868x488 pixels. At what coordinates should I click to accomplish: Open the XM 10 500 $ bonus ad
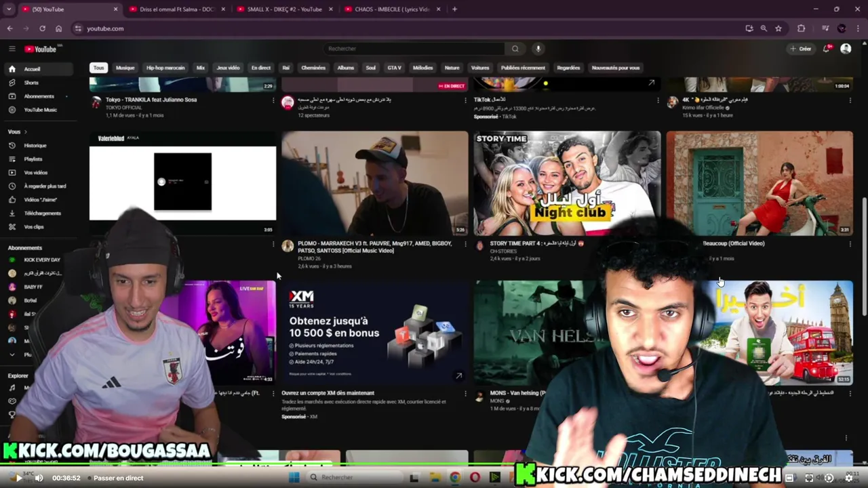pyautogui.click(x=374, y=333)
